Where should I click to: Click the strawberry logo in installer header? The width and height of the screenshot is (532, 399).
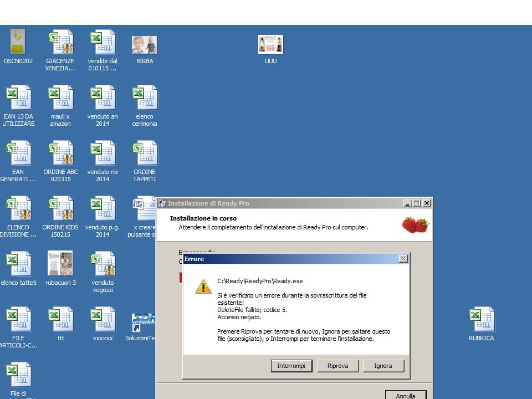415,224
